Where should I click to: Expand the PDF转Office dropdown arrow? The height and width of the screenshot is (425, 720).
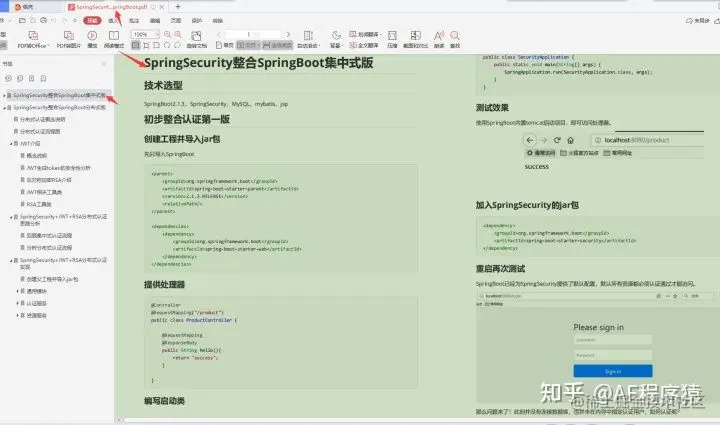(48, 45)
